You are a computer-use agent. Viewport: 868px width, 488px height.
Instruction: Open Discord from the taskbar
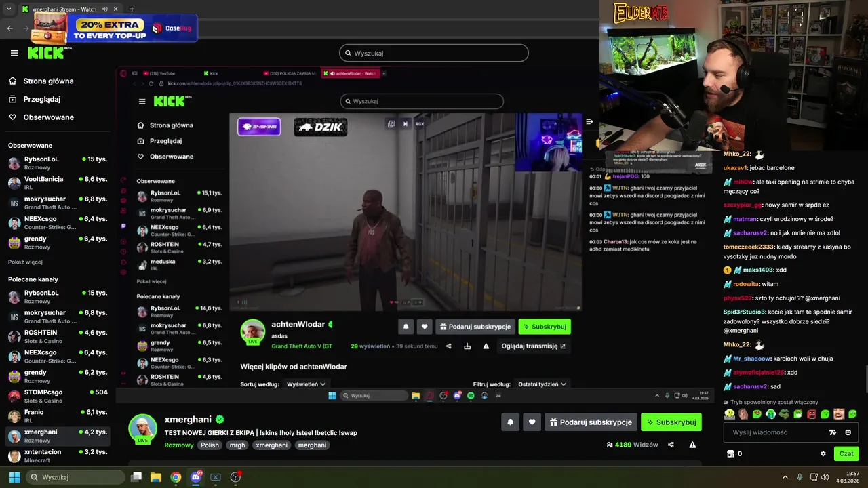(196, 477)
